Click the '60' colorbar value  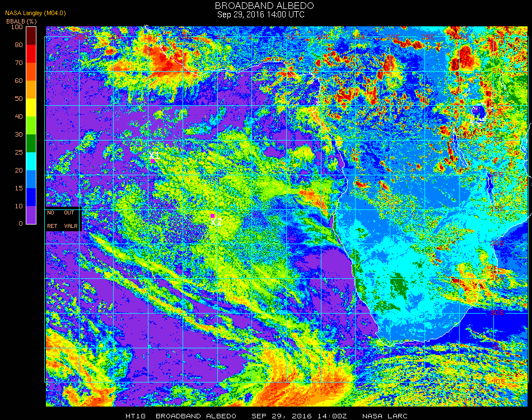[18, 81]
